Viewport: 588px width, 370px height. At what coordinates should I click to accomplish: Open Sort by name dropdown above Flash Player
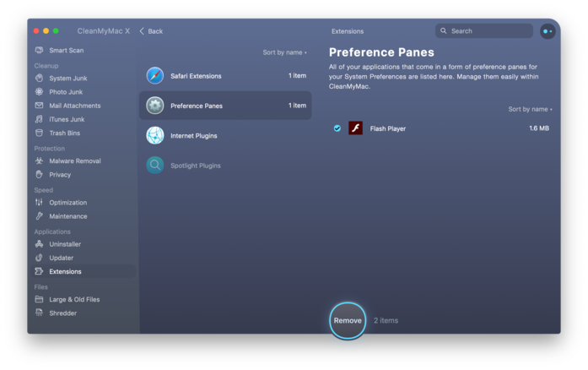531,109
